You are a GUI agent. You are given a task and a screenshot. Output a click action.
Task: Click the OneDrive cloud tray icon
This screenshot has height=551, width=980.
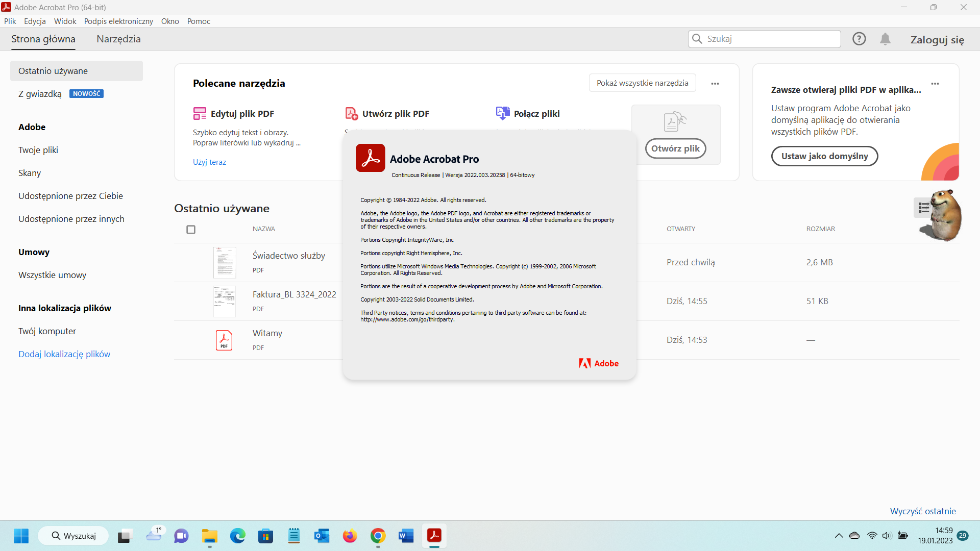(854, 536)
